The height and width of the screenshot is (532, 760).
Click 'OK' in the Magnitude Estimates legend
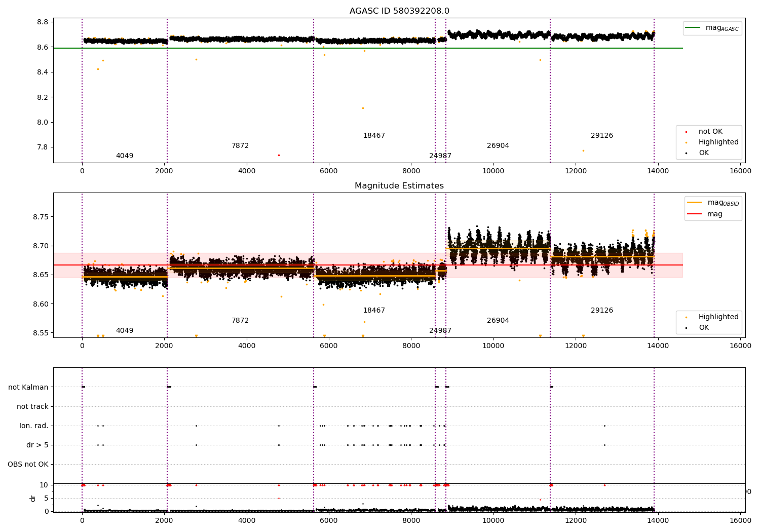click(x=698, y=328)
